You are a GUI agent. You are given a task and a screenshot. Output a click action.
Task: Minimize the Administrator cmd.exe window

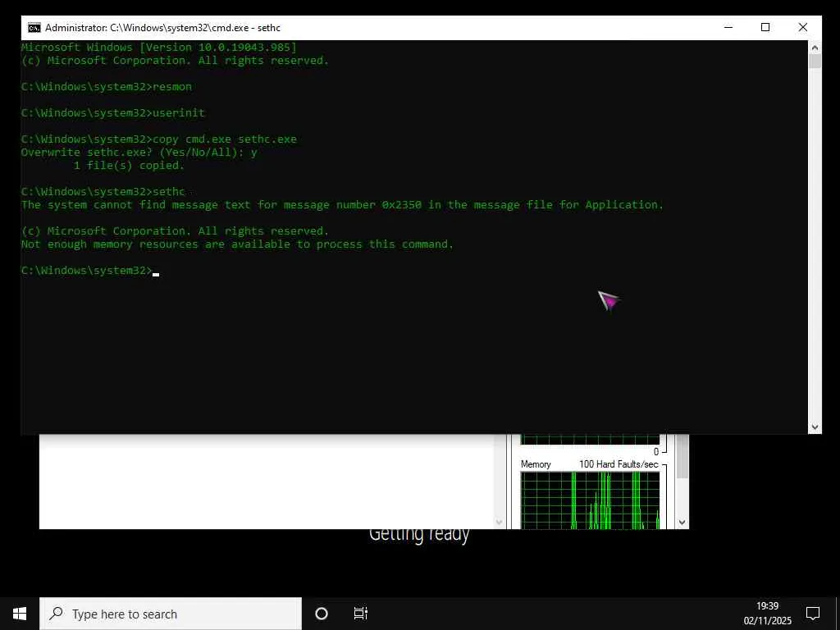pos(728,27)
